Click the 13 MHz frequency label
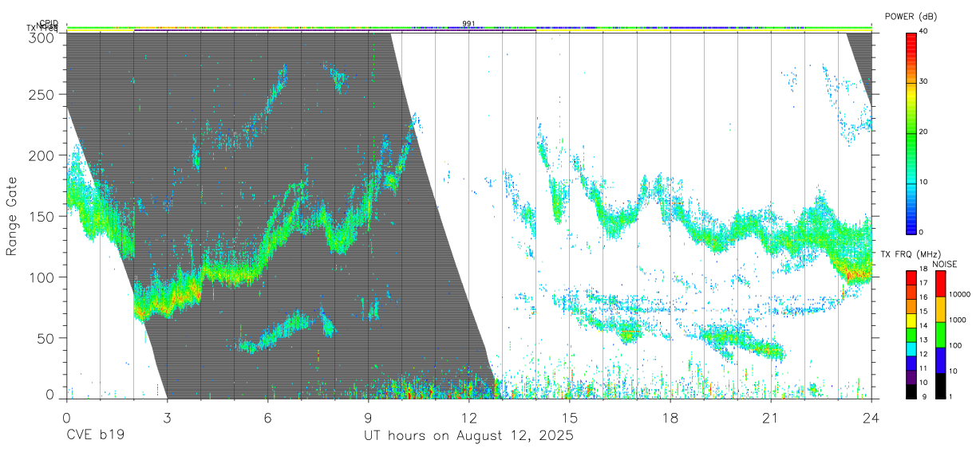This screenshot has width=980, height=452. pos(923,340)
